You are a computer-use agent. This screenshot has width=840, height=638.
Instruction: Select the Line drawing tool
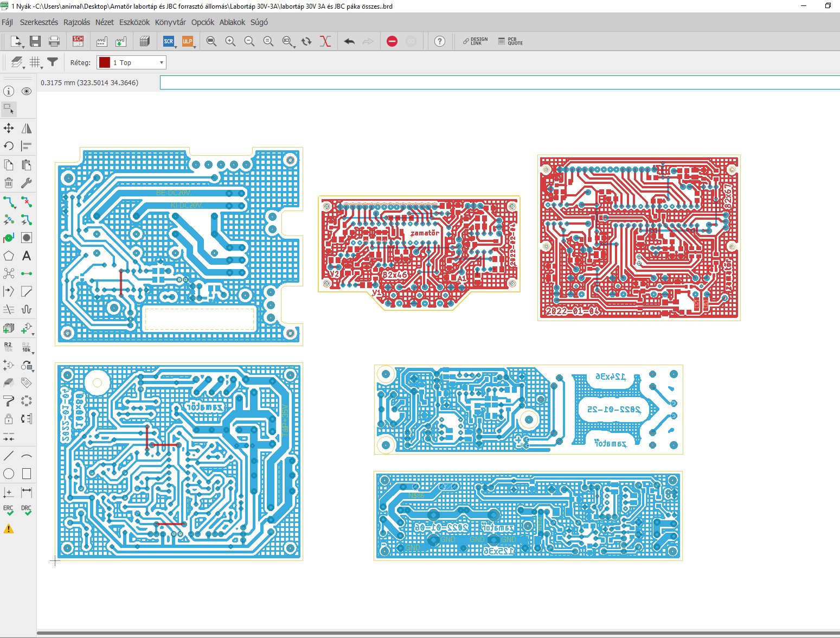click(x=9, y=456)
